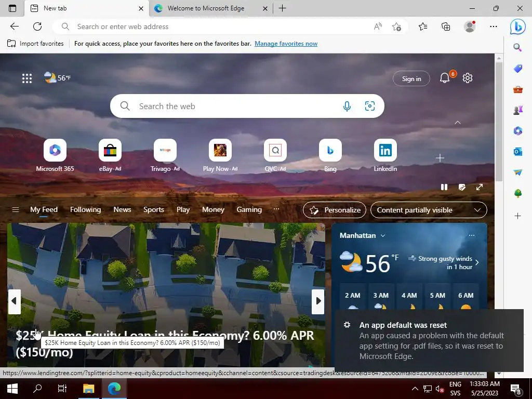Start voice search with microphone icon
Image resolution: width=532 pixels, height=399 pixels.
tap(347, 106)
